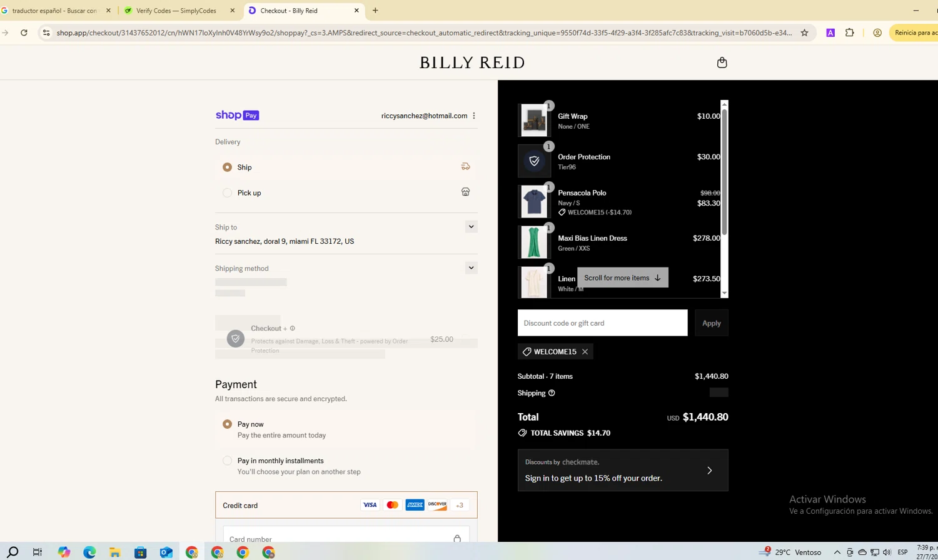938x560 pixels.
Task: View site information icon in address bar
Action: point(46,32)
